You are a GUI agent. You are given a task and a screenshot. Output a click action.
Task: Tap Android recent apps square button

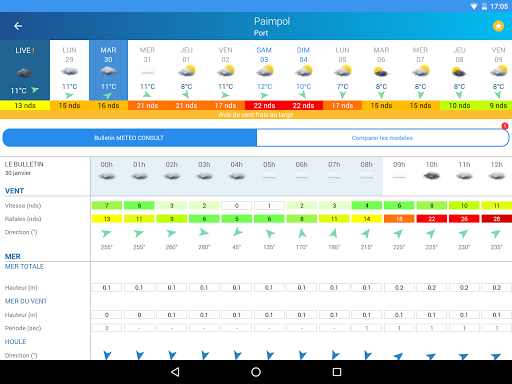pos(337,372)
